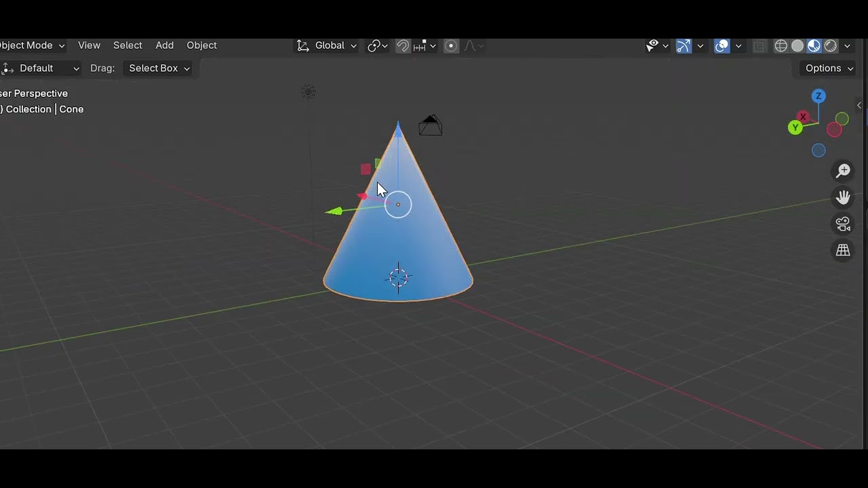The image size is (868, 488).
Task: Click the Y axis on navigation gizmo
Action: tap(795, 127)
